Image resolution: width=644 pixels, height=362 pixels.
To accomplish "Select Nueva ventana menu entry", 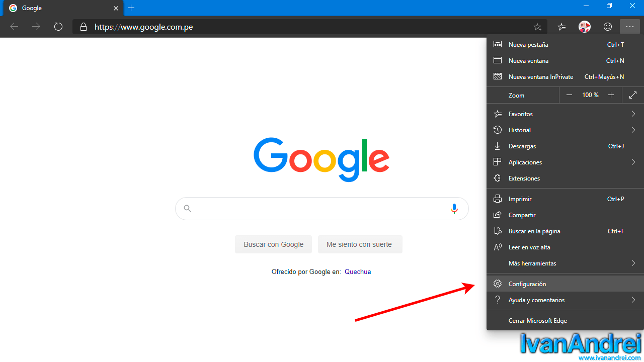I will [x=565, y=61].
